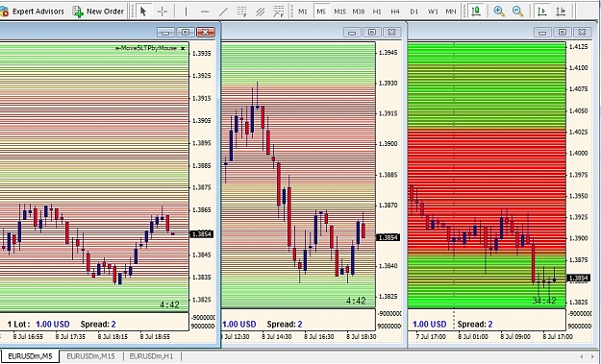Image resolution: width=601 pixels, height=364 pixels.
Task: Click the 1.3935 level on M5 price scale
Action: tap(202, 53)
